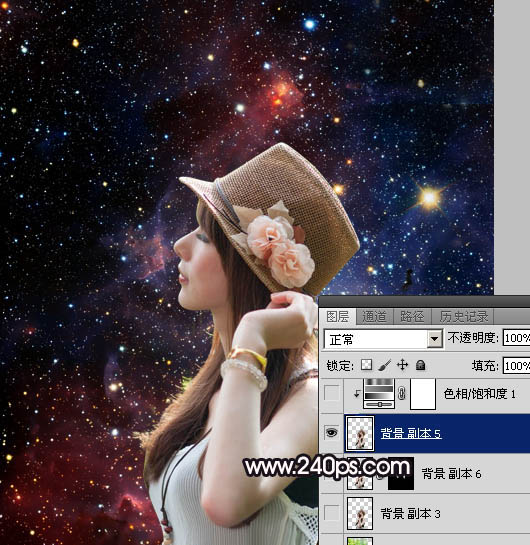Hide the 背景 副本 5 layer eye
The height and width of the screenshot is (545, 530).
tap(332, 433)
